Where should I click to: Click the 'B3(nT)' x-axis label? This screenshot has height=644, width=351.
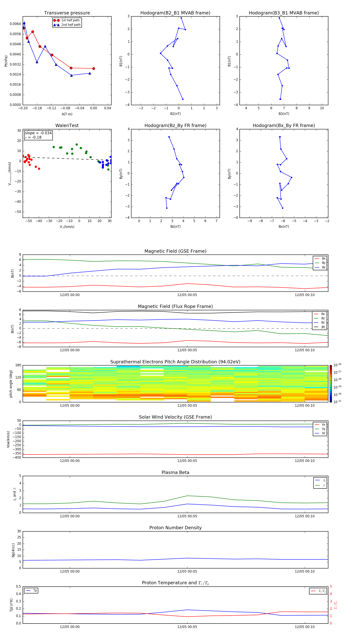click(284, 114)
